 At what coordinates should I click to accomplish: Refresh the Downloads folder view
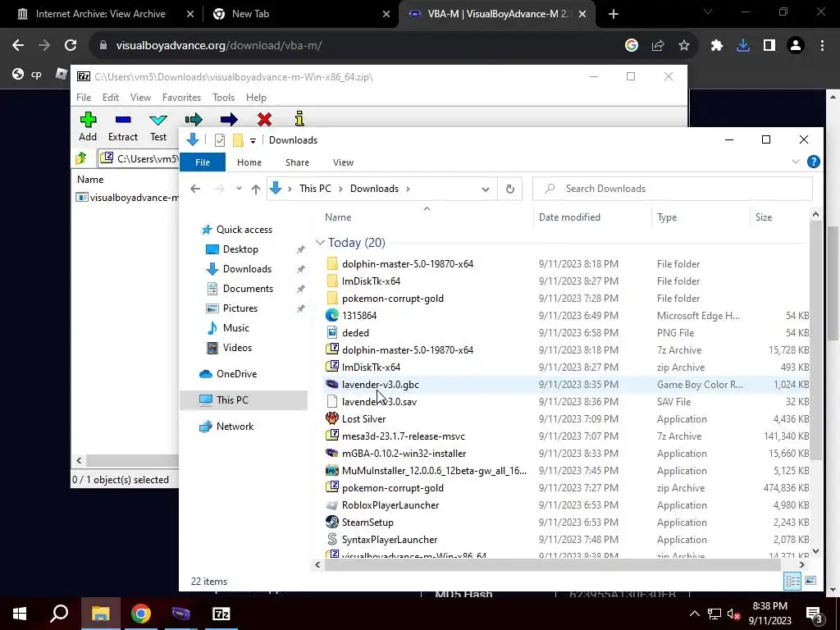click(510, 189)
